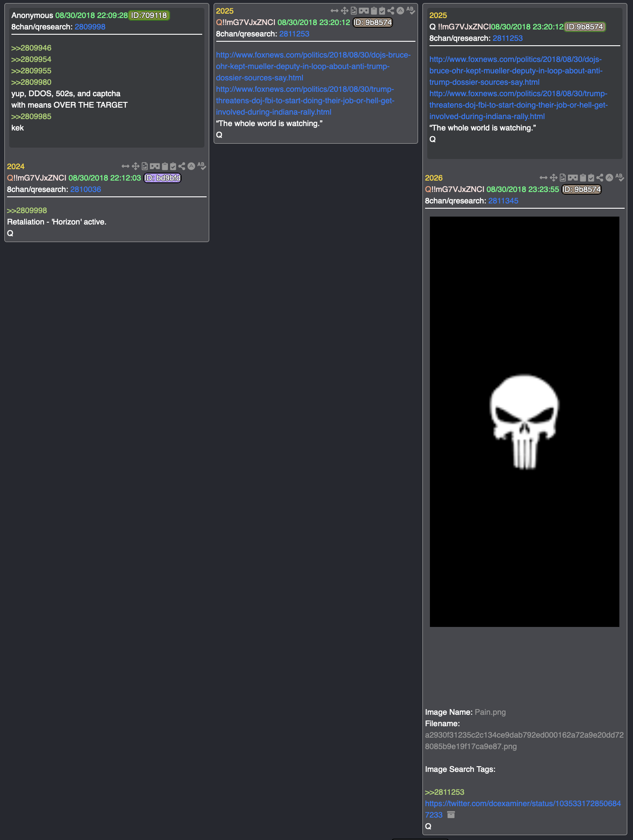This screenshot has height=840, width=633.
Task: Open 8chan post link 2811345
Action: click(503, 201)
